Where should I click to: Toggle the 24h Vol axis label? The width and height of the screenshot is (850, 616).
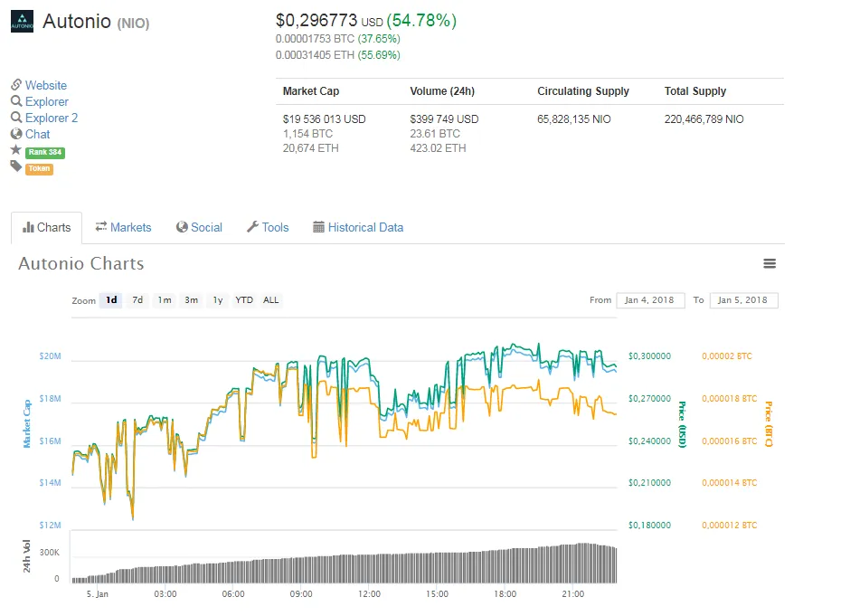pyautogui.click(x=26, y=556)
